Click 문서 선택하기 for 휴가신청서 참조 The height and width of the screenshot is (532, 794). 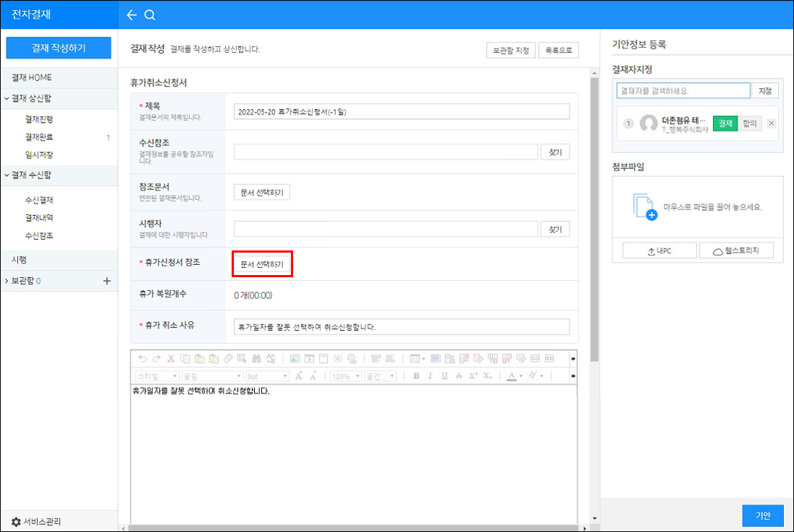[262, 265]
